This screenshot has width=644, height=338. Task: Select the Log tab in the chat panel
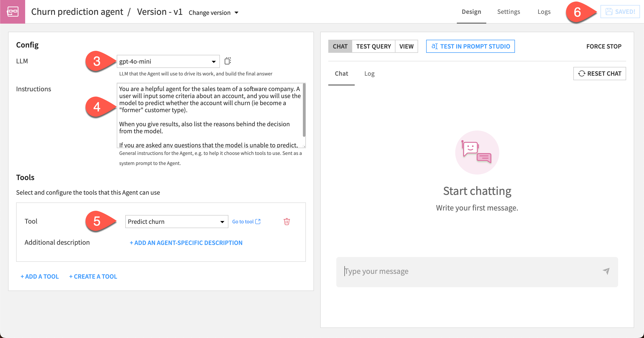pos(369,73)
